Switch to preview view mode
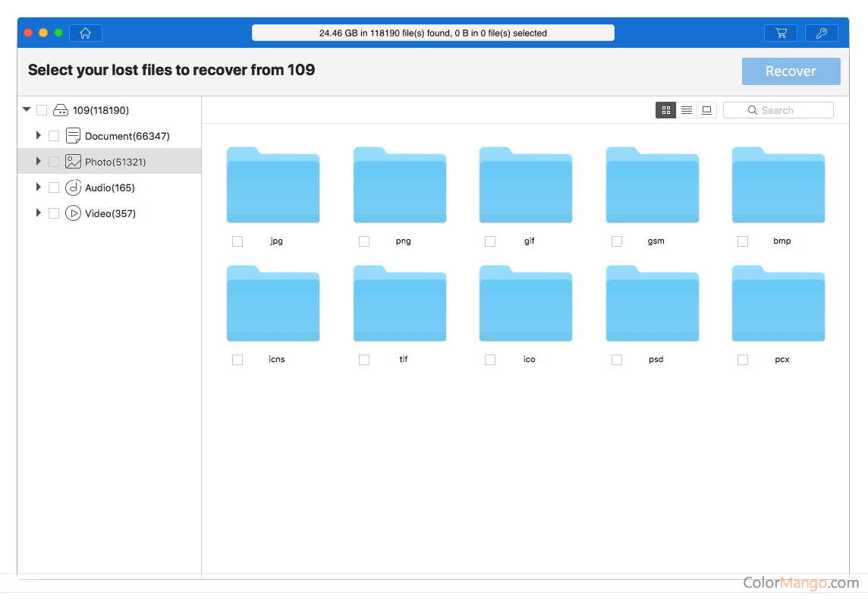Screen dimensions: 868x599 (706, 110)
